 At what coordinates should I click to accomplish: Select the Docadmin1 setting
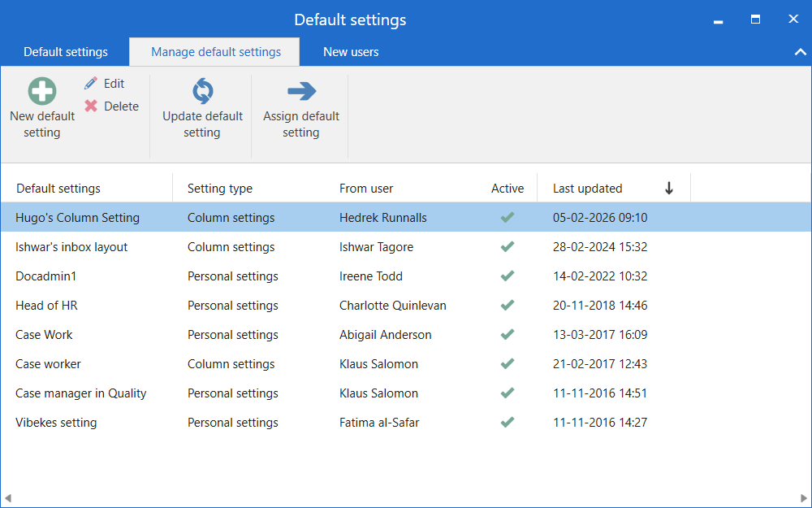[46, 276]
